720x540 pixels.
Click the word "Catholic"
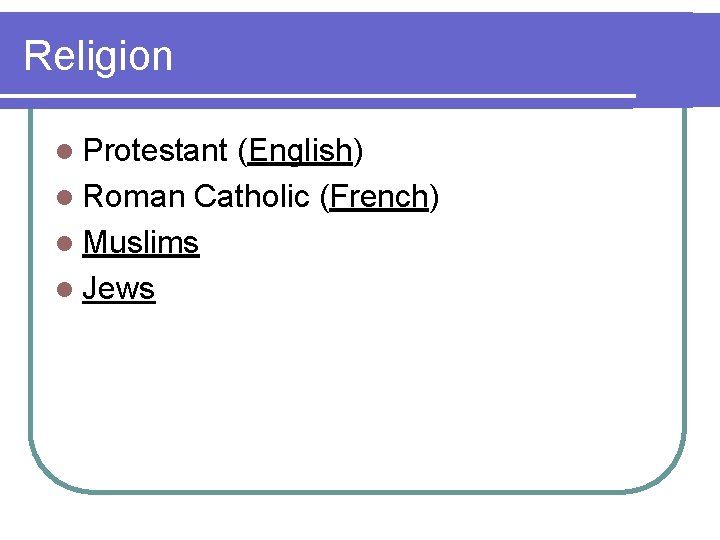pyautogui.click(x=252, y=197)
